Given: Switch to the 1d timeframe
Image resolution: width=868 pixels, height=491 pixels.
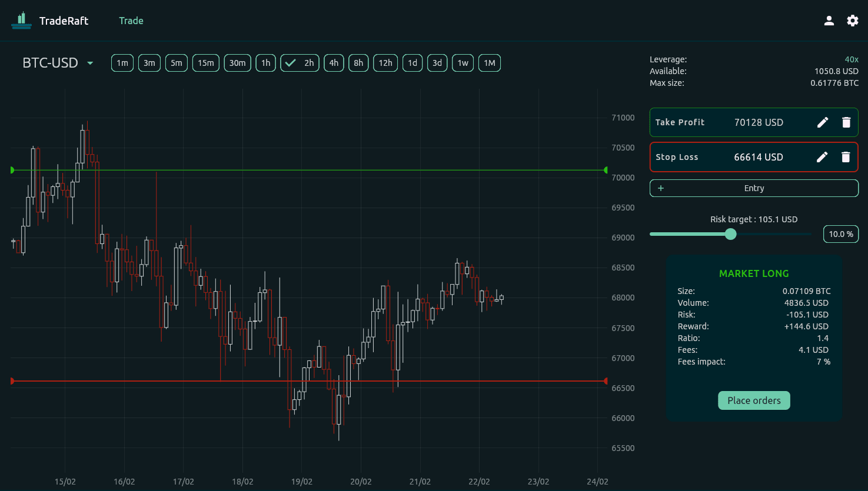Looking at the screenshot, I should (412, 63).
